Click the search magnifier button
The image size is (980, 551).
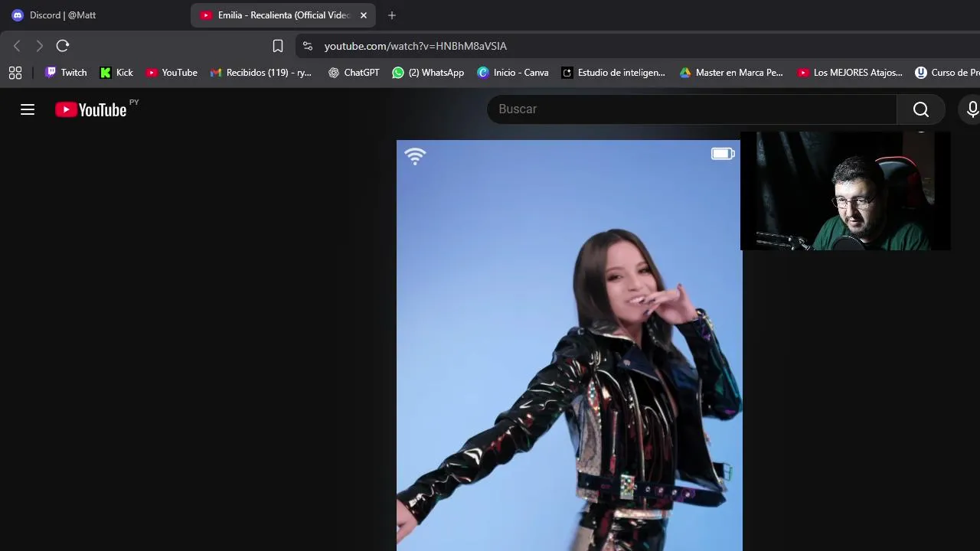[x=921, y=109]
